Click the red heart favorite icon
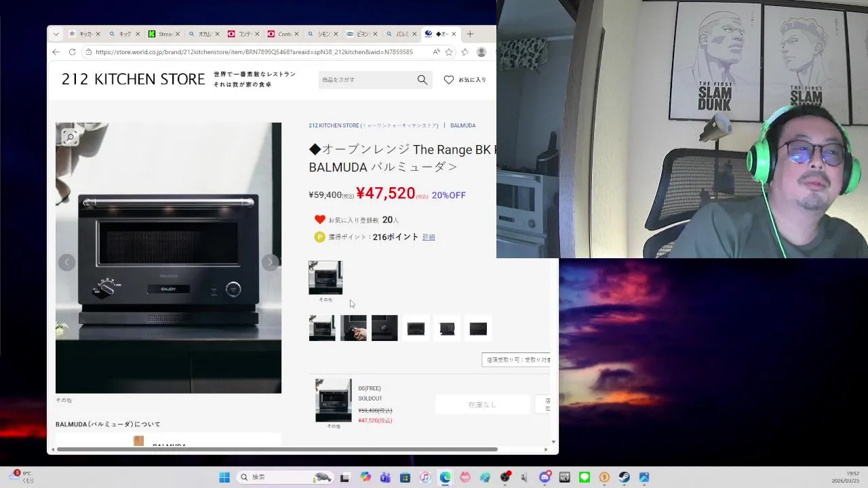The width and height of the screenshot is (868, 488). (320, 220)
